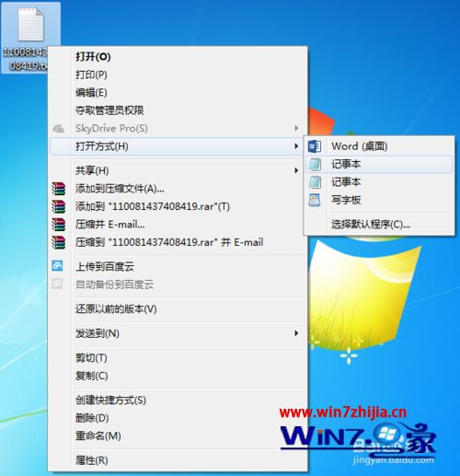Select 选择默认程序(C)... in submenu
Screen dimensions: 460x476
pyautogui.click(x=379, y=225)
